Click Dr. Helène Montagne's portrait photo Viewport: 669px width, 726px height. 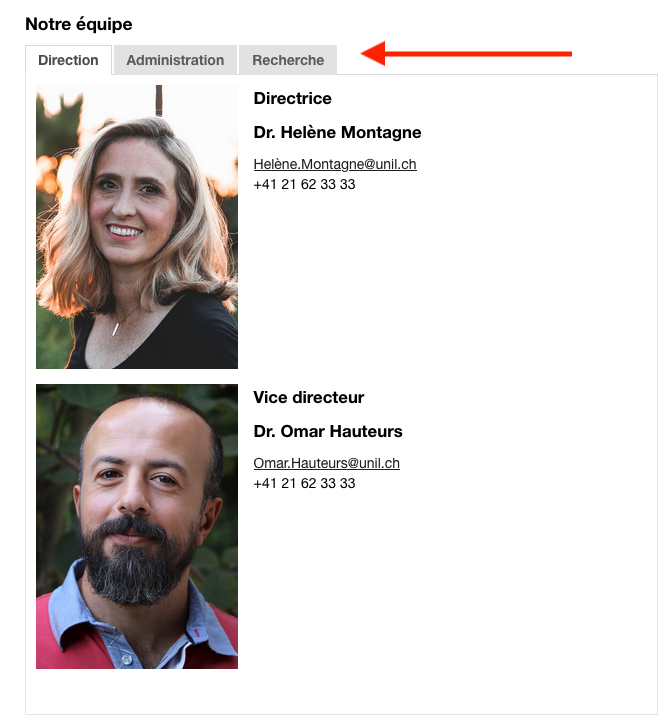coord(137,227)
